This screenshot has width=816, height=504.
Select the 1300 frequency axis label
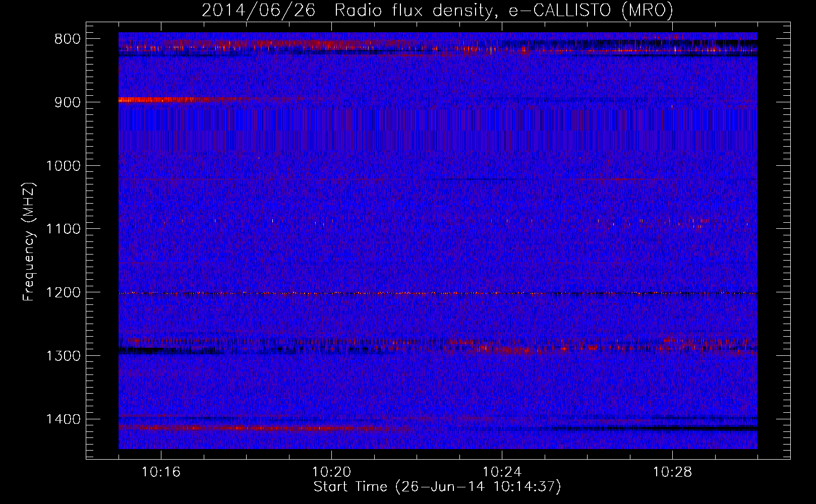point(63,356)
